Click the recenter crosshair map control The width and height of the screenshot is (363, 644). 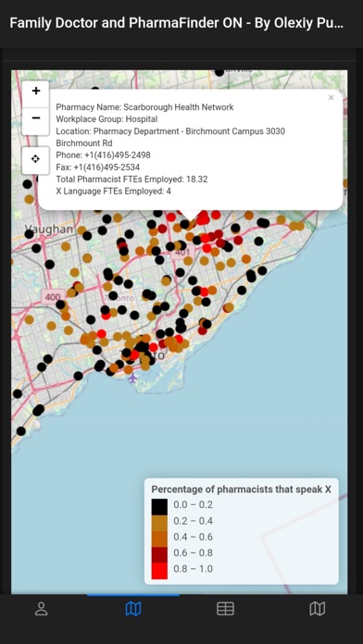[x=36, y=159]
